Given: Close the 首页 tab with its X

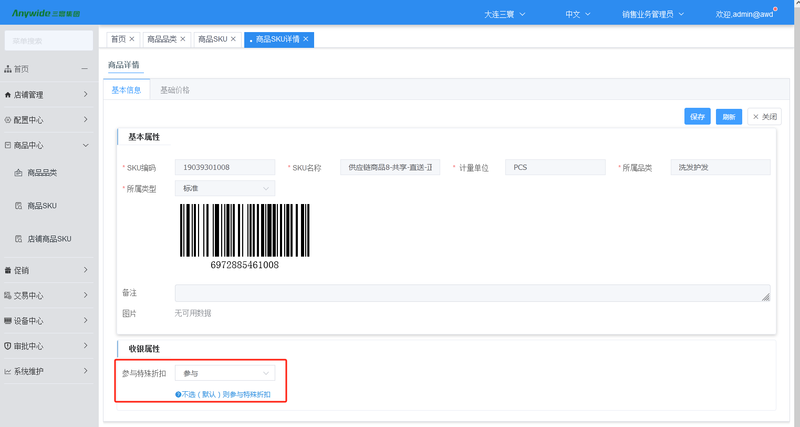Looking at the screenshot, I should point(132,39).
